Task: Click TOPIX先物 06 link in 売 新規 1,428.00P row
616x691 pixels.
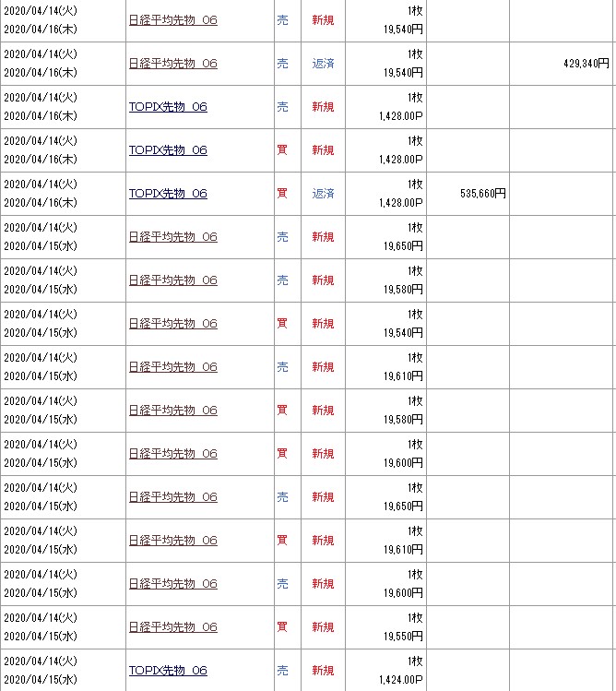Action: coord(168,107)
